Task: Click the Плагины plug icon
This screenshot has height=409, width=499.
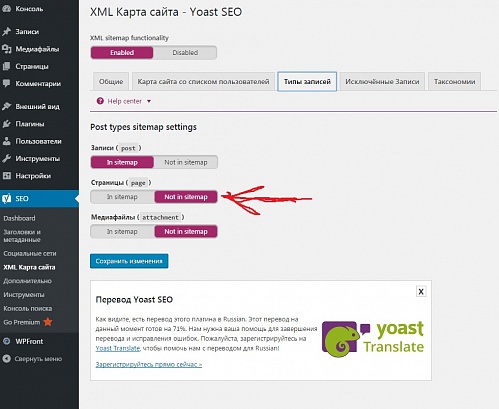Action: pos(6,124)
